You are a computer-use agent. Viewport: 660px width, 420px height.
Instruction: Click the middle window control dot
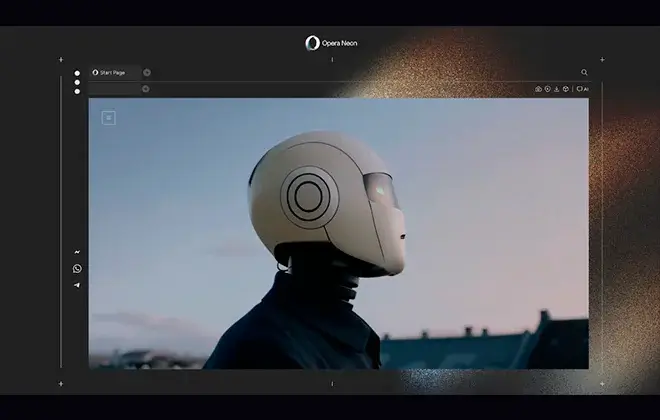(x=77, y=82)
